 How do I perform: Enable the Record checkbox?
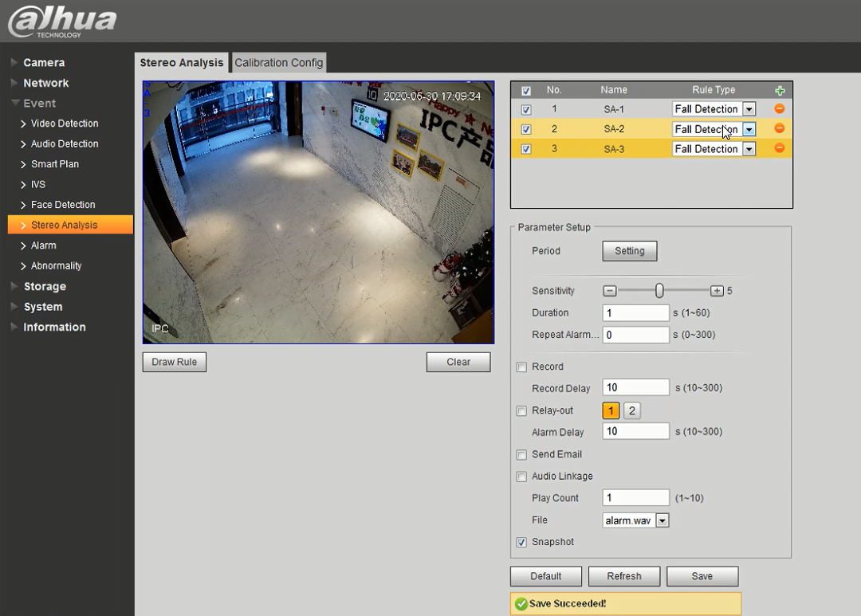(x=522, y=367)
